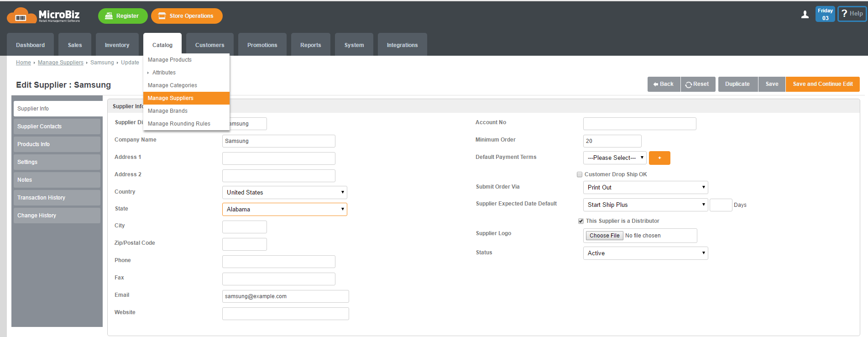868x337 pixels.
Task: Reset the supplier form
Action: coord(698,84)
